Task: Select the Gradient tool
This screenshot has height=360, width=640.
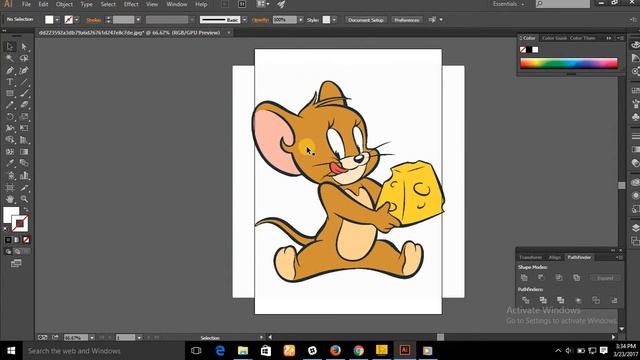Action: click(x=24, y=152)
